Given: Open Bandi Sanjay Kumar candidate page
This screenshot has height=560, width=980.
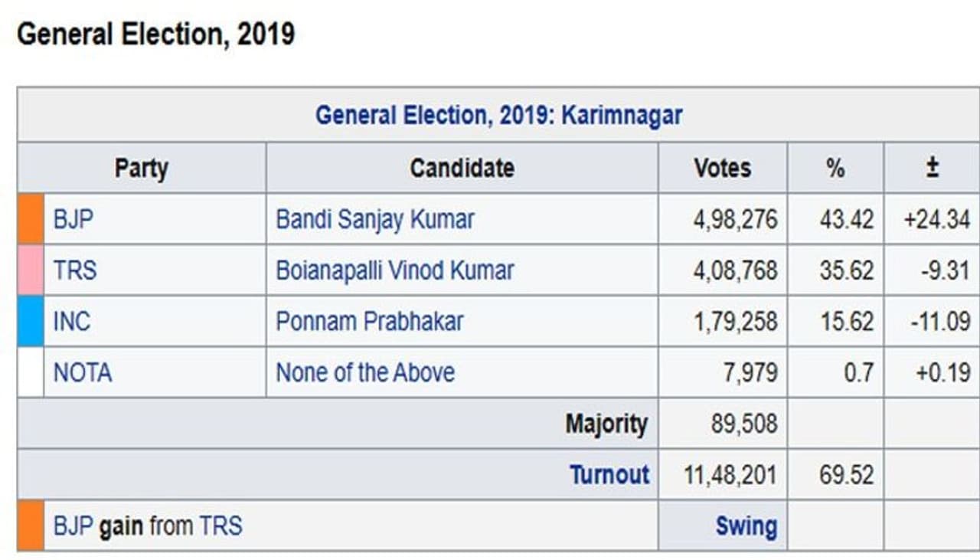Looking at the screenshot, I should [375, 220].
